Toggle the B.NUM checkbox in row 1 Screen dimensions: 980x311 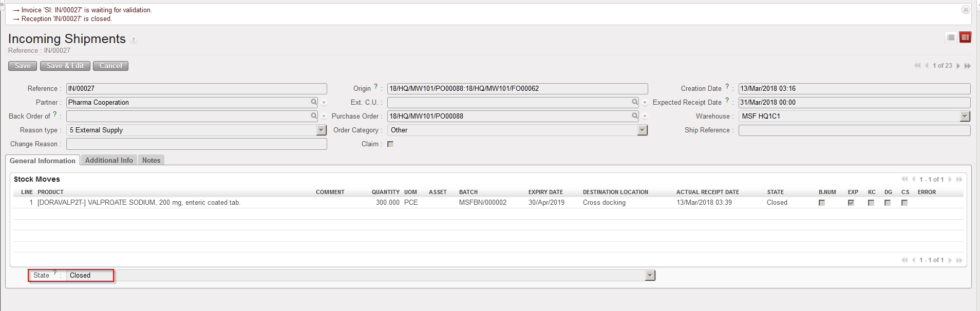(x=822, y=203)
